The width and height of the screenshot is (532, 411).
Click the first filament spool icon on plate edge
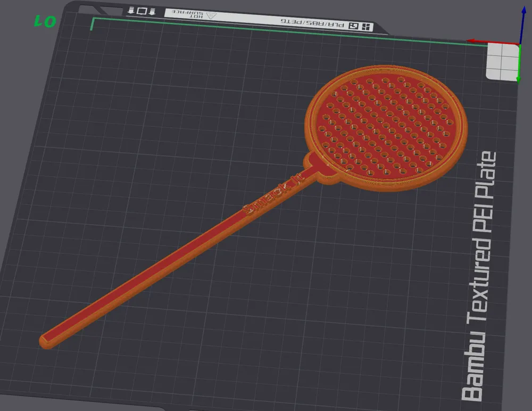coord(130,10)
